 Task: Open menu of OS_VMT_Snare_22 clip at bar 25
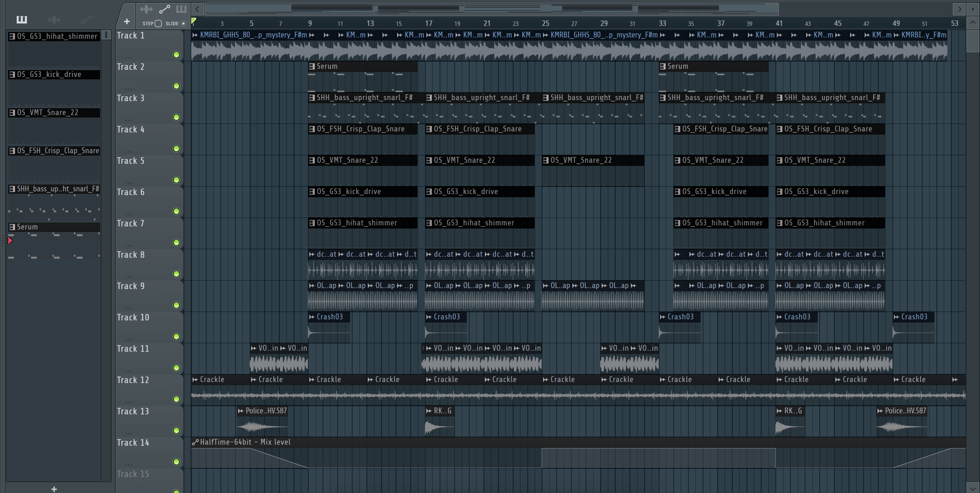pyautogui.click(x=546, y=160)
